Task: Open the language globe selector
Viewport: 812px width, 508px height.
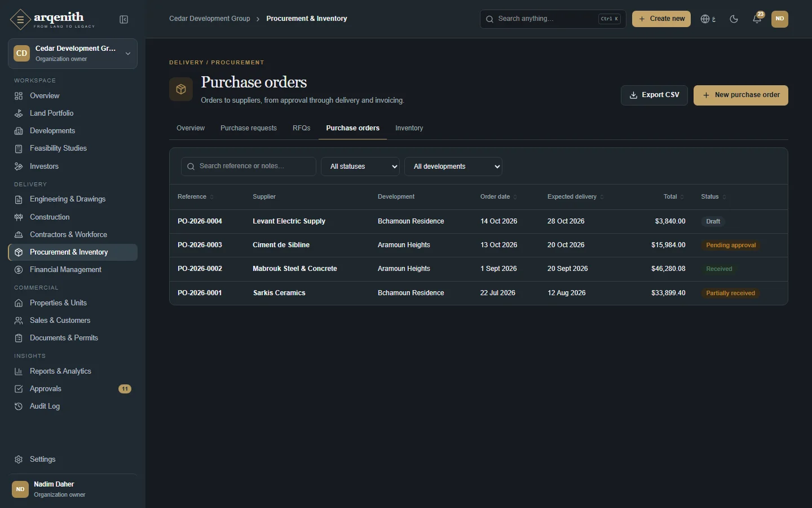Action: 708,19
